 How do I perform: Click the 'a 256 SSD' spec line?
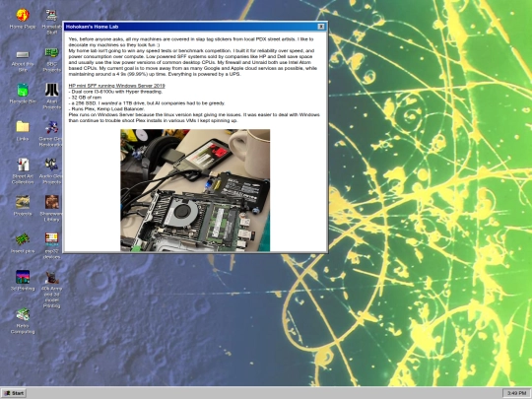(147, 103)
